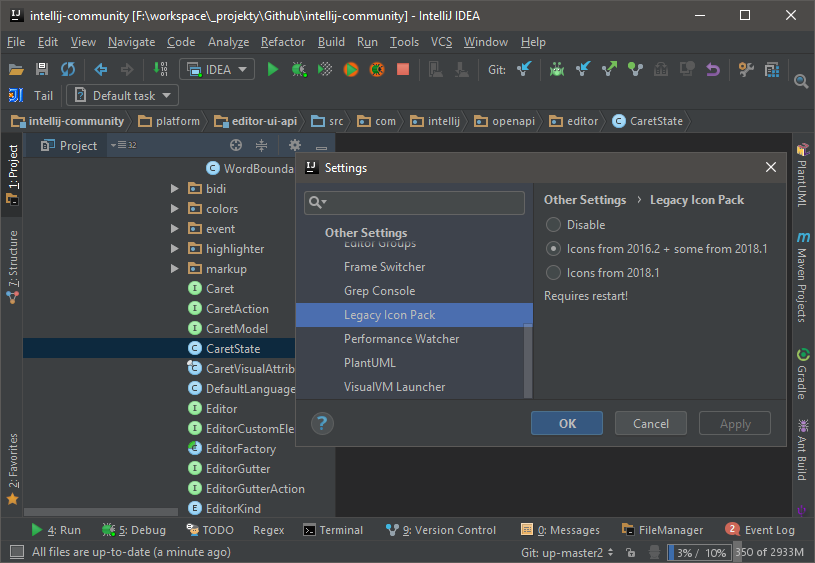
Task: Open the PlantUML side tool window
Action: (x=803, y=175)
